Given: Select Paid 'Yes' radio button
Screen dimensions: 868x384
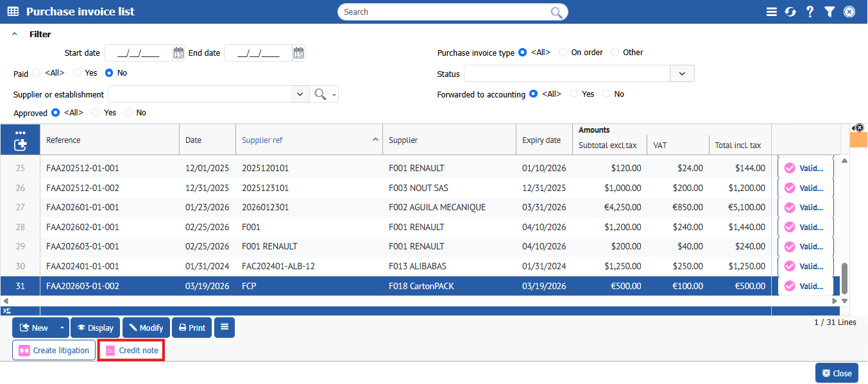Looking at the screenshot, I should [x=78, y=73].
